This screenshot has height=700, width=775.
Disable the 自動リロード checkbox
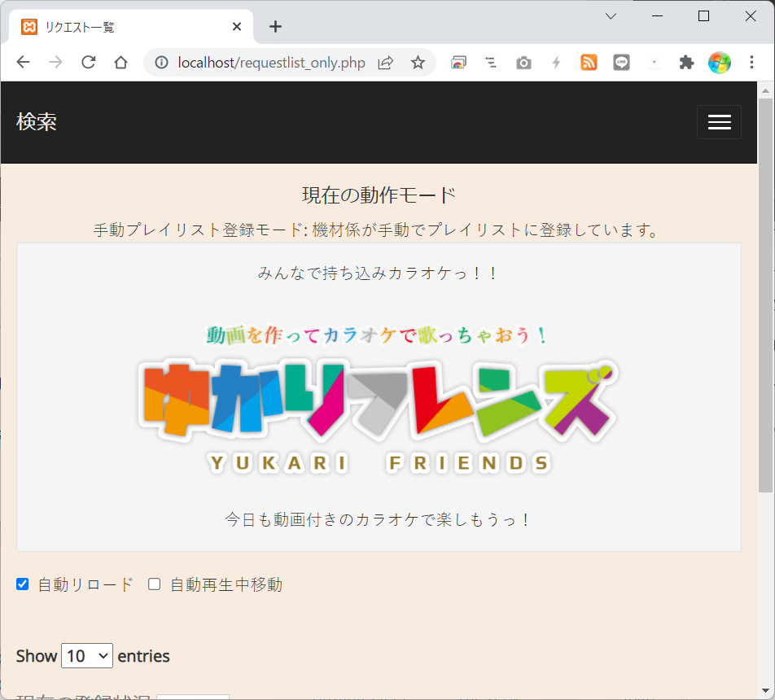pyautogui.click(x=22, y=584)
